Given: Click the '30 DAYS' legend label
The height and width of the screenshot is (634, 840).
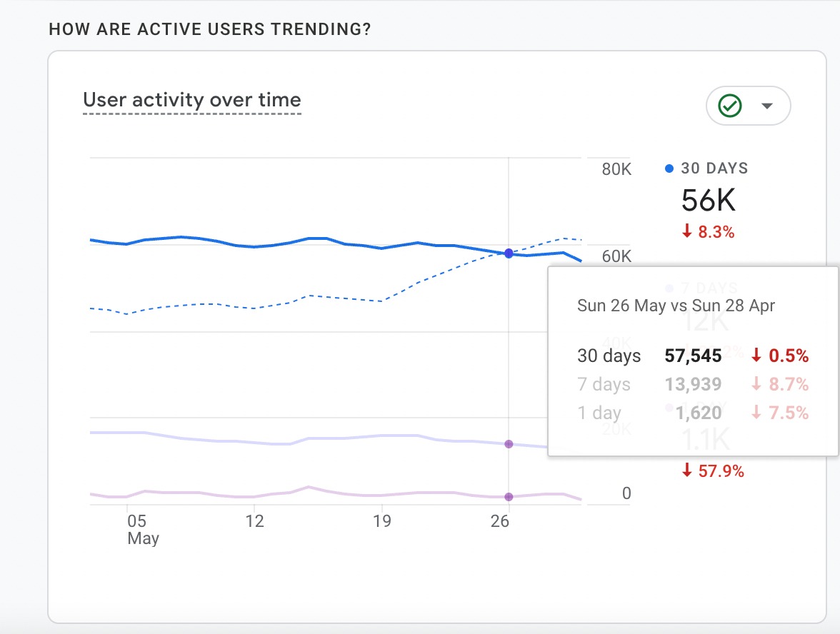Looking at the screenshot, I should click(x=714, y=168).
